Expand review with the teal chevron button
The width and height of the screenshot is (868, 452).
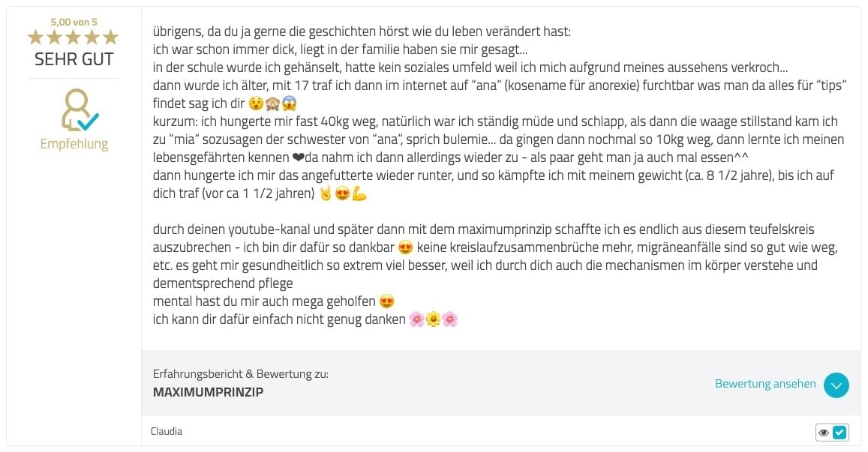click(836, 385)
